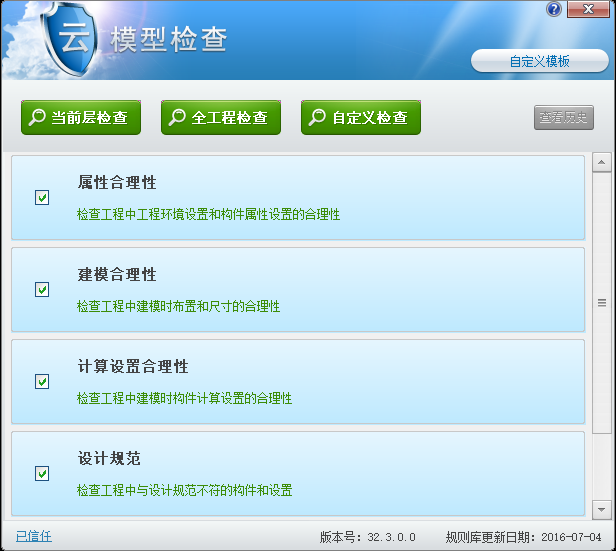616x551 pixels.
Task: Click the 已信任 link
Action: (x=33, y=536)
